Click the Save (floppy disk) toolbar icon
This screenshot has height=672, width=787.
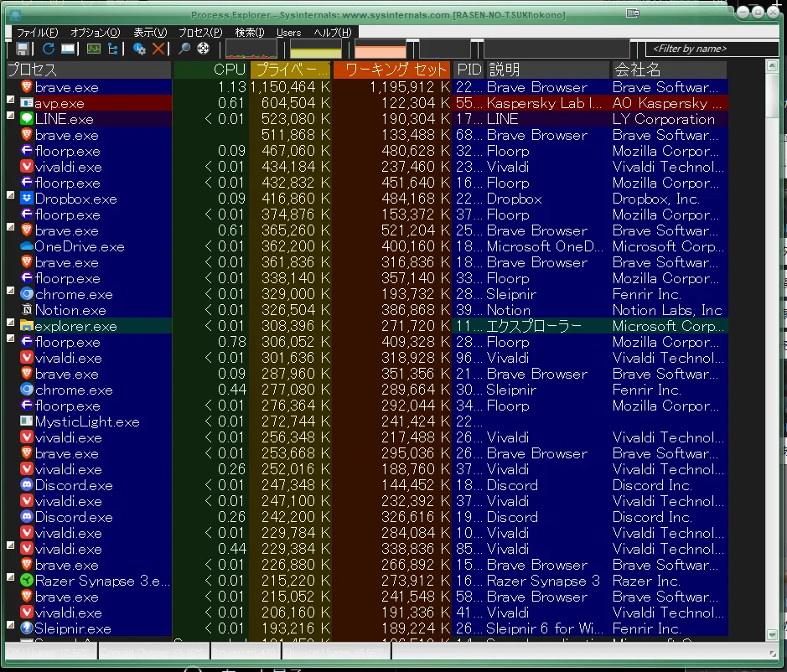[x=22, y=49]
